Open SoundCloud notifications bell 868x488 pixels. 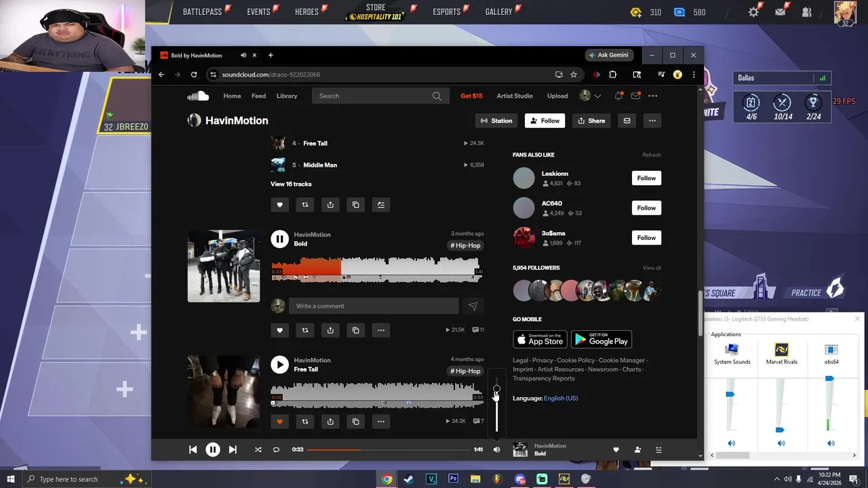coord(618,96)
